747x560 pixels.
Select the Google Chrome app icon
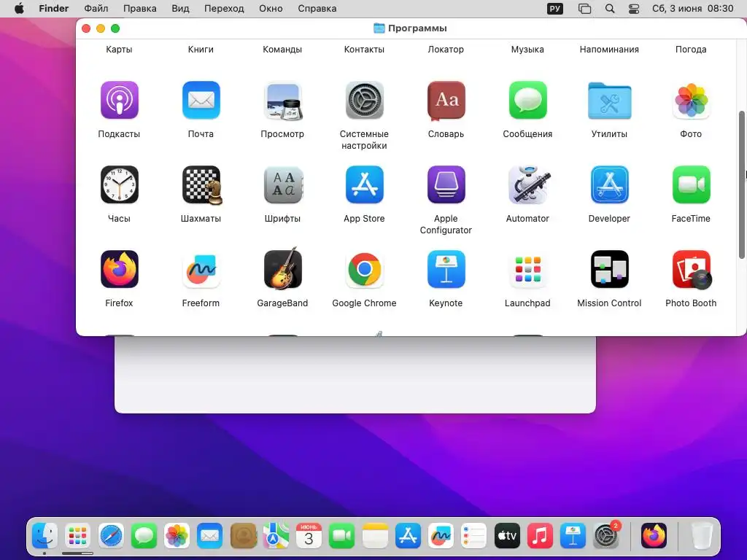(365, 270)
